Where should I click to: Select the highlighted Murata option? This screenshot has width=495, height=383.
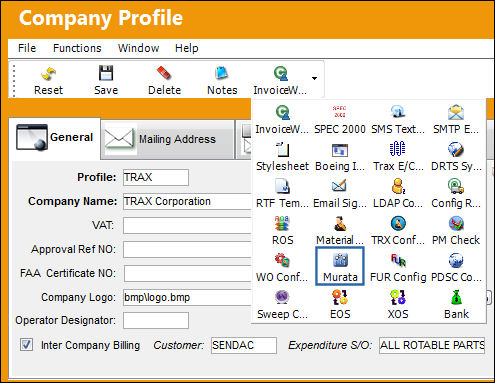pyautogui.click(x=340, y=266)
